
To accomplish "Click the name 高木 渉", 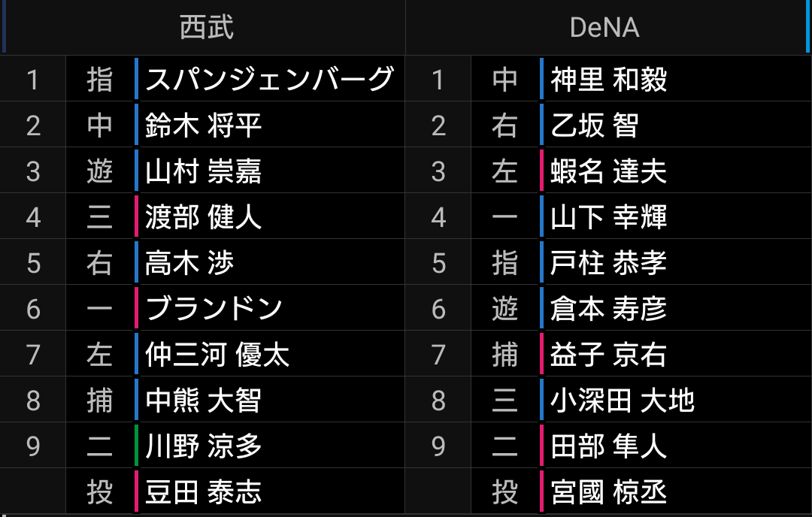I will pyautogui.click(x=190, y=263).
